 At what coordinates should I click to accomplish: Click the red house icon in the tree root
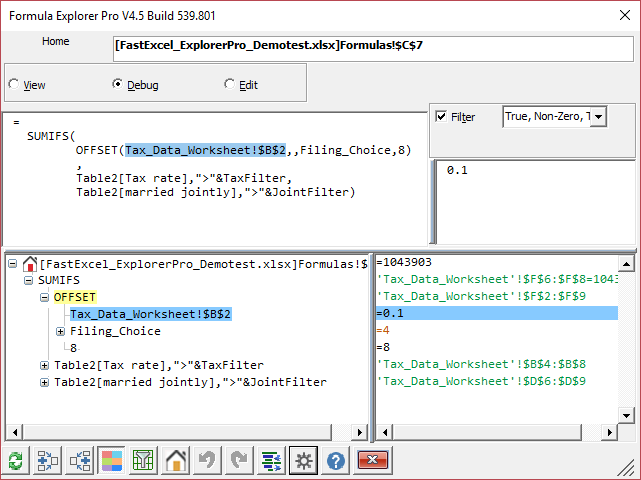(30, 264)
